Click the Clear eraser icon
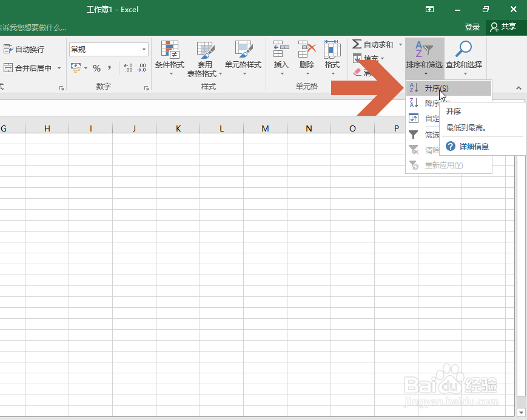Viewport: 527px width, 420px height. coord(357,72)
